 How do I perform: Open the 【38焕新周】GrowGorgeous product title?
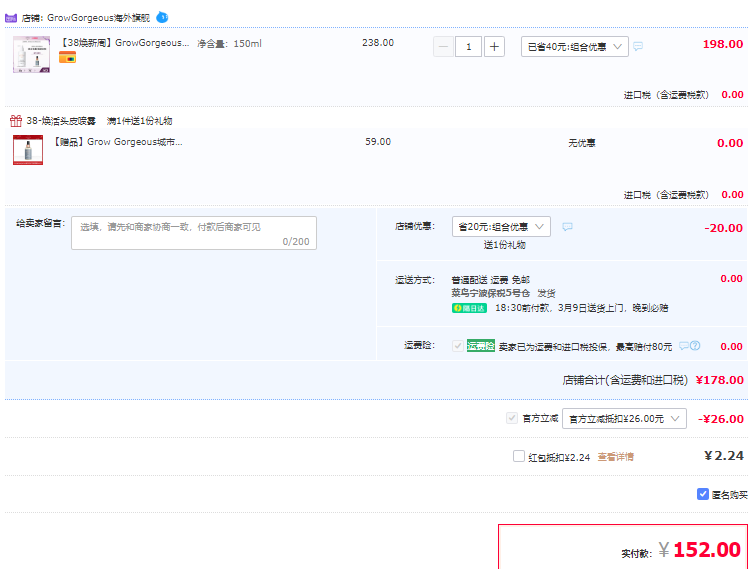124,43
